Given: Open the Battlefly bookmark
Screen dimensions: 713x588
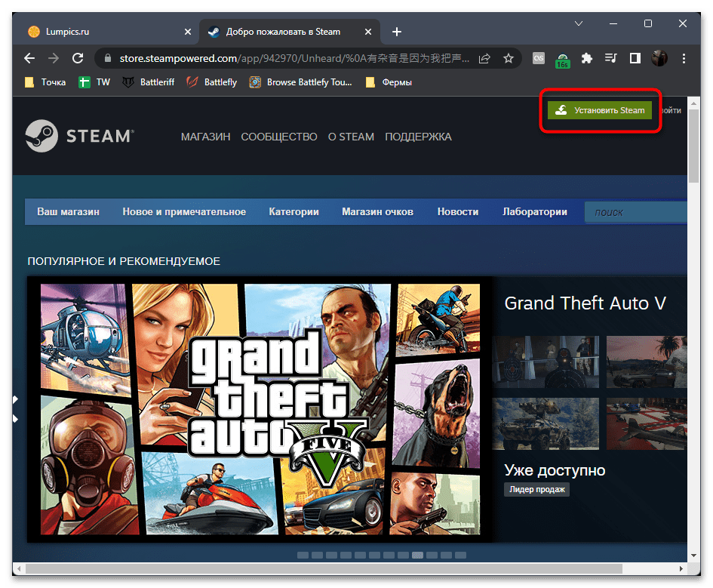Looking at the screenshot, I should (212, 82).
